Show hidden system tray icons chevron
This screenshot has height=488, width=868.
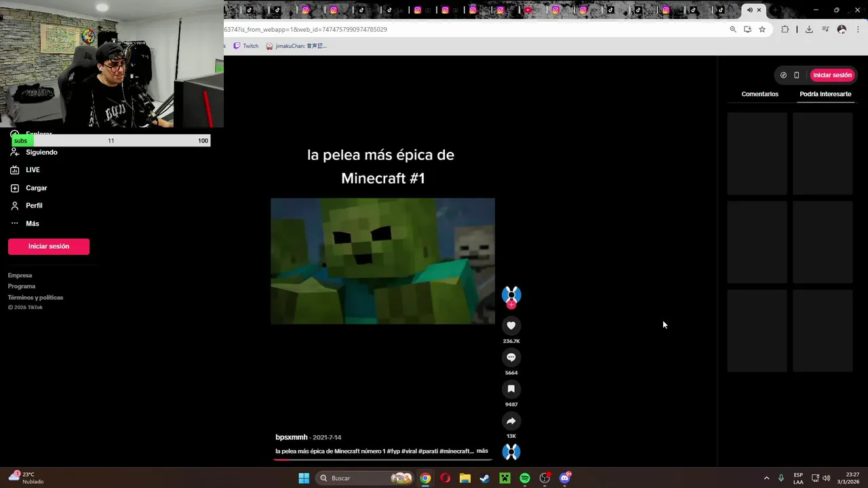766,478
